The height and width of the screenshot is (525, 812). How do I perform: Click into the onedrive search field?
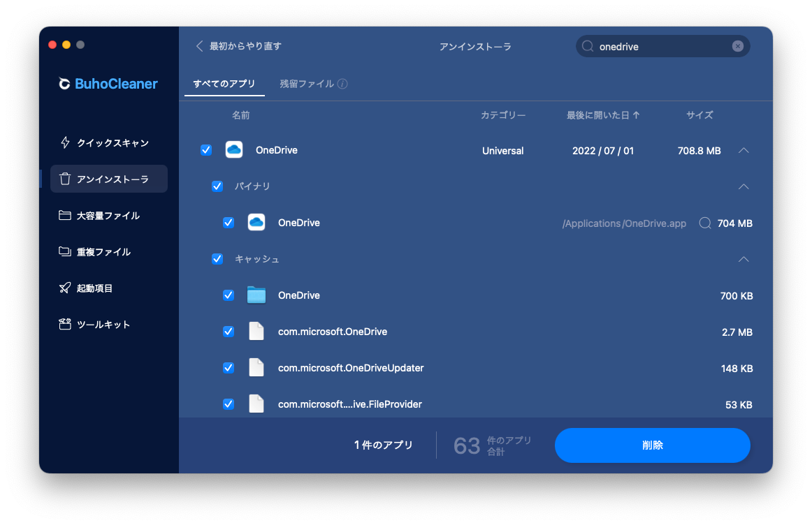click(x=663, y=47)
